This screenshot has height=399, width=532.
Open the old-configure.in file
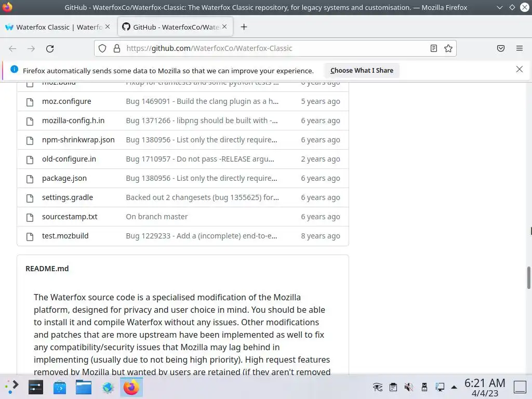coord(69,159)
